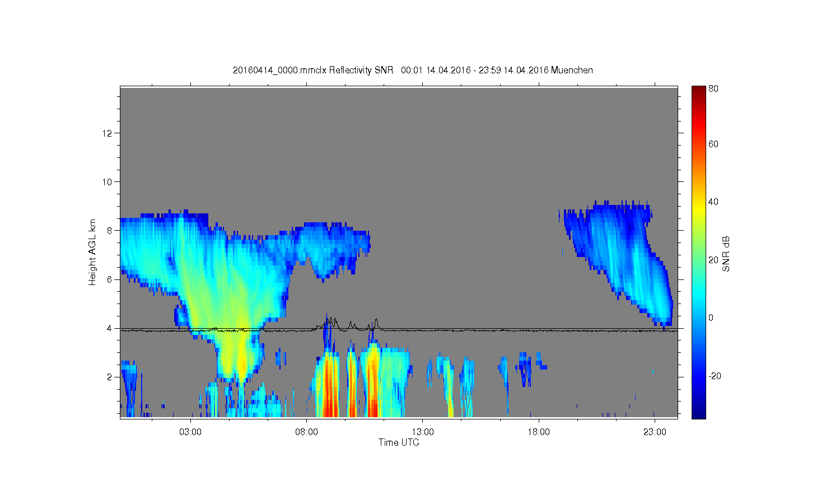Click the colorbar value 80
The height and width of the screenshot is (504, 840).
click(713, 88)
